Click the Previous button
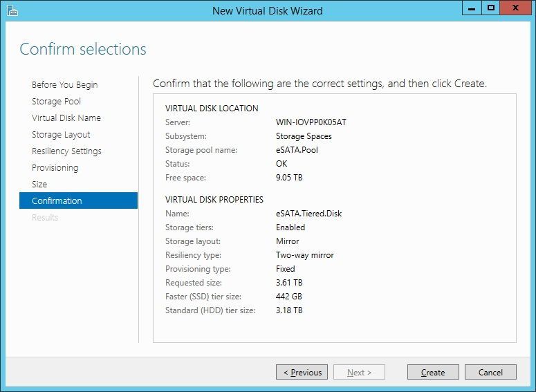 click(x=302, y=372)
